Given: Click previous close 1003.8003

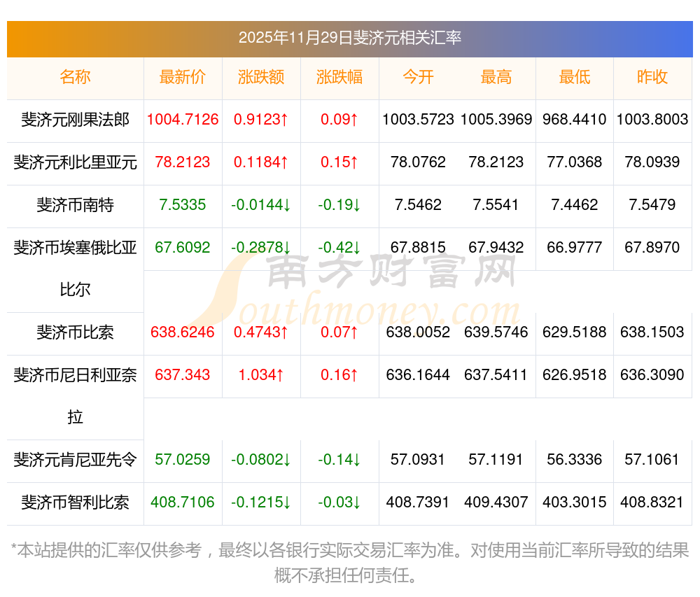Looking at the screenshot, I should (x=652, y=120).
